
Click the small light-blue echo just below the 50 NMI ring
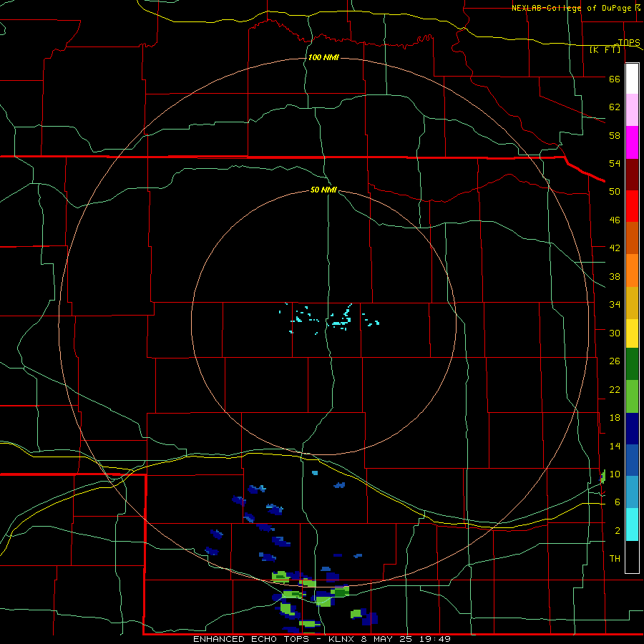tap(315, 473)
